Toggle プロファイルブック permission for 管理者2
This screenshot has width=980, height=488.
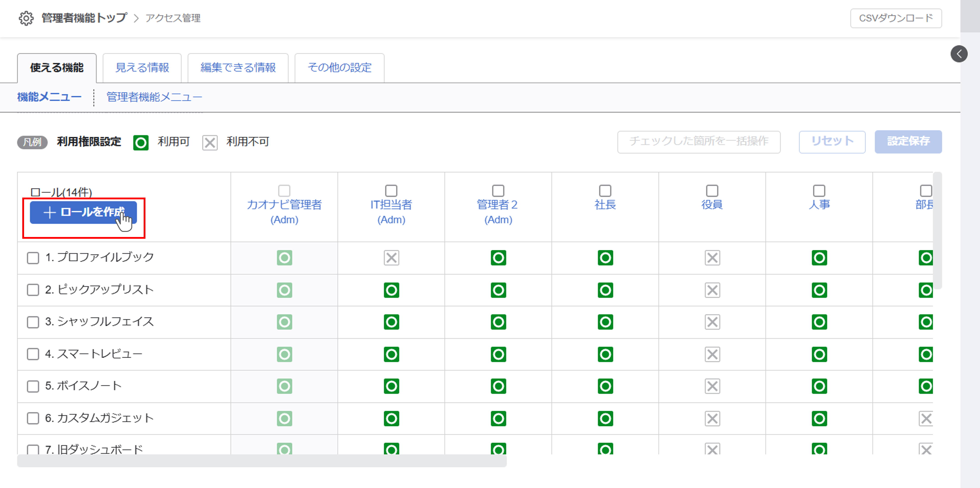pyautogui.click(x=498, y=258)
